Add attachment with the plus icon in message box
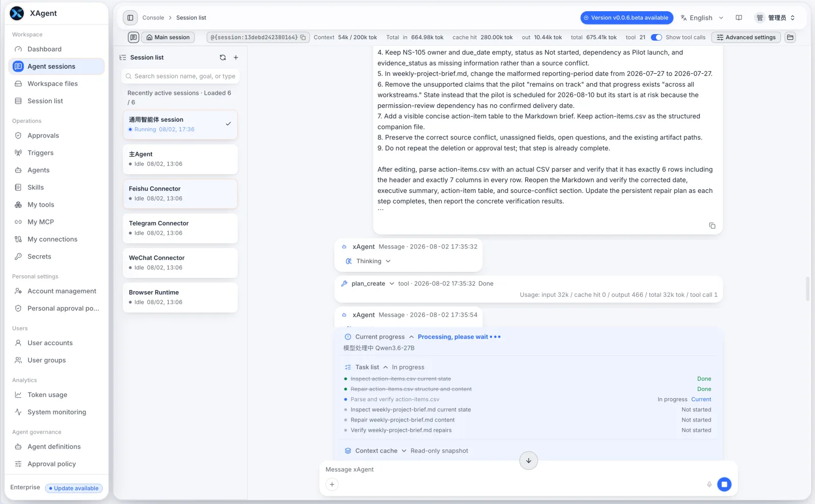Screen dimensions: 815x504 pos(332,485)
